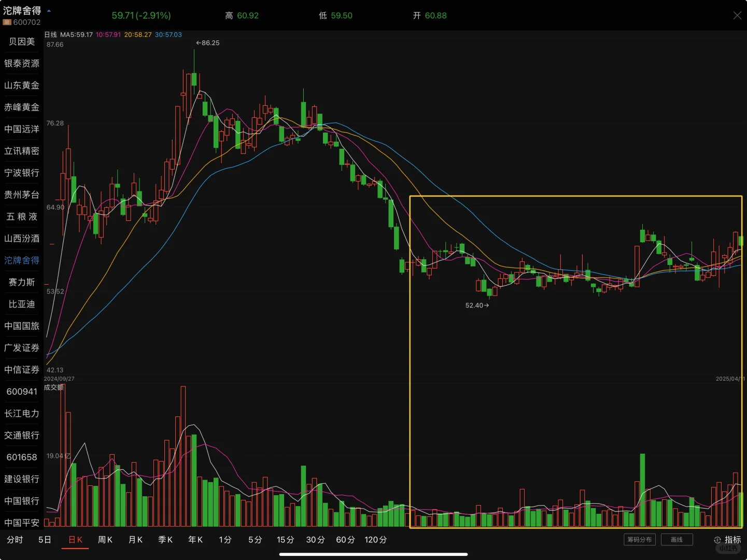Click the MA20 58.27 moving average label
The width and height of the screenshot is (747, 560).
click(x=138, y=35)
